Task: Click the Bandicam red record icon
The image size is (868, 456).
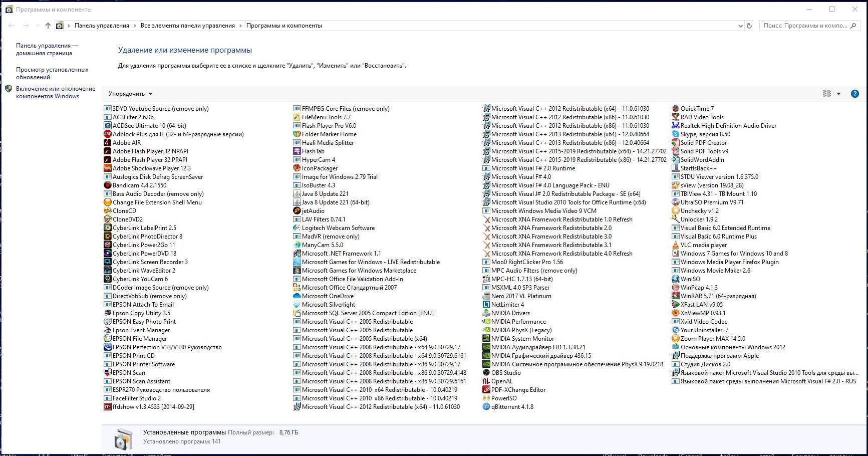Action: click(107, 185)
